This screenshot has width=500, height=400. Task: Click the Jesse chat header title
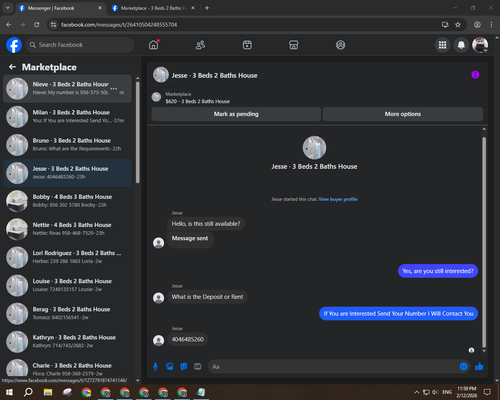coord(214,76)
